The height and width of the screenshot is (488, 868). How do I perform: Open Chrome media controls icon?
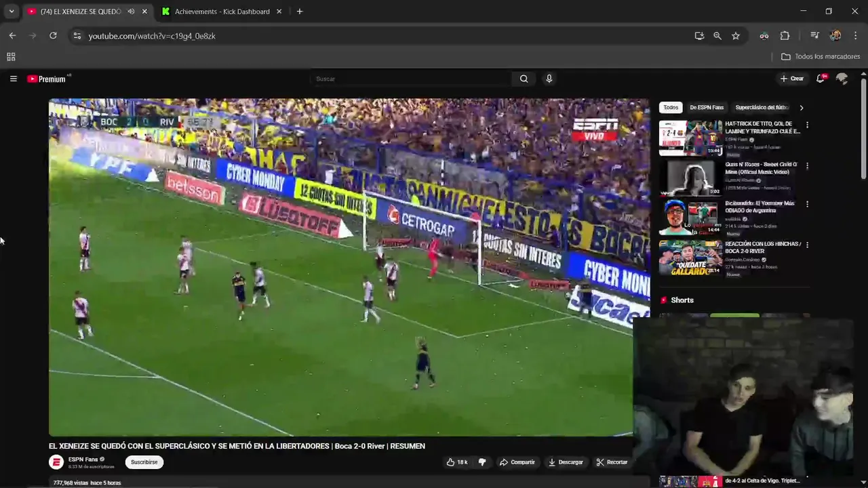[x=814, y=36]
